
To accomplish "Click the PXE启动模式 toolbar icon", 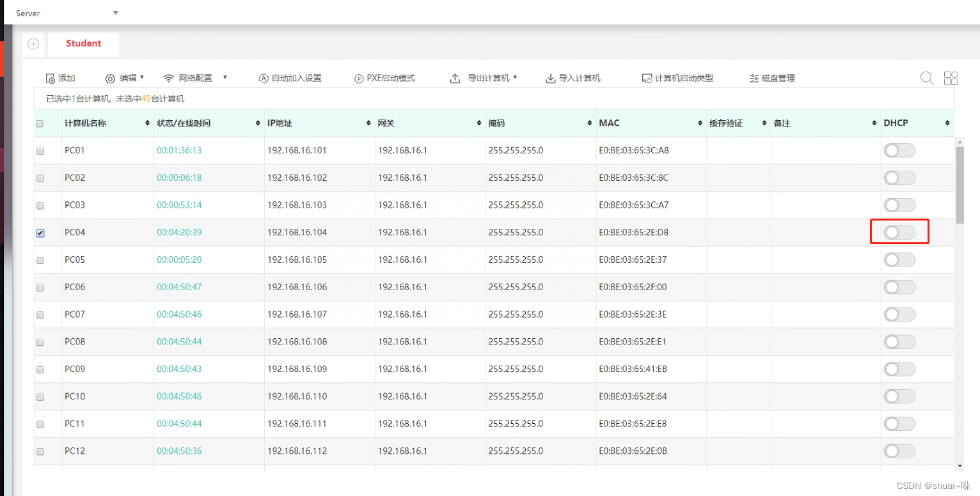I will 359,79.
